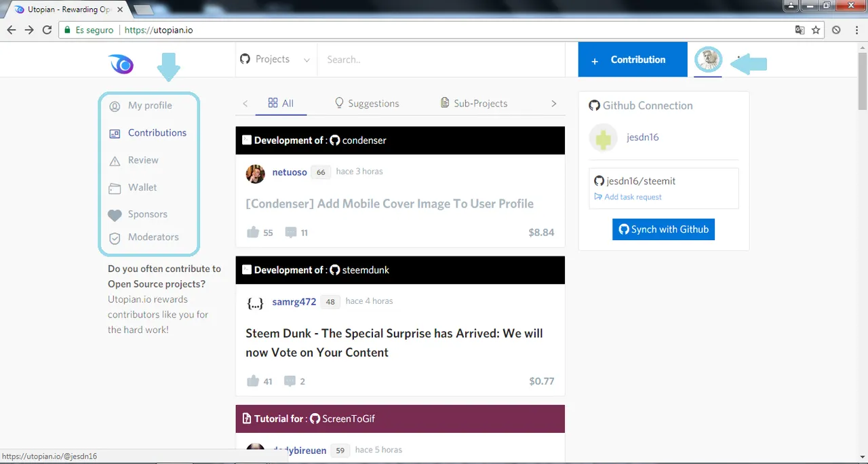
Task: Click samrg472's curly braces avatar
Action: (x=256, y=303)
